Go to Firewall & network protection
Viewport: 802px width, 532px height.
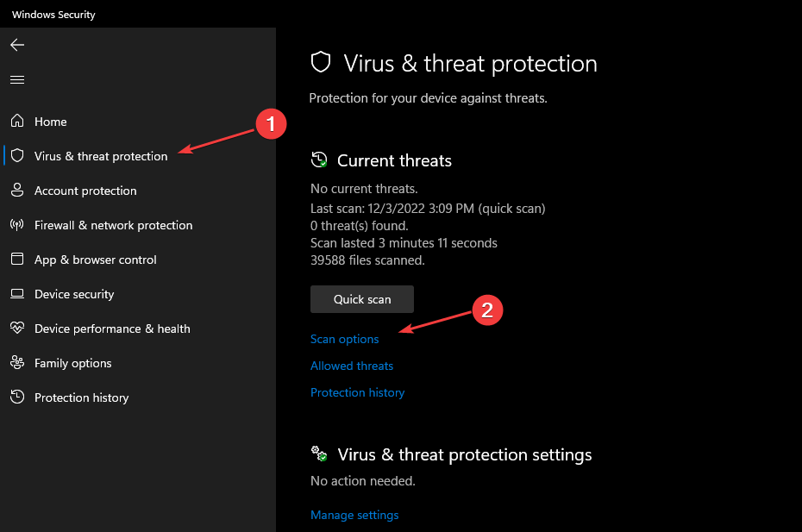click(113, 225)
